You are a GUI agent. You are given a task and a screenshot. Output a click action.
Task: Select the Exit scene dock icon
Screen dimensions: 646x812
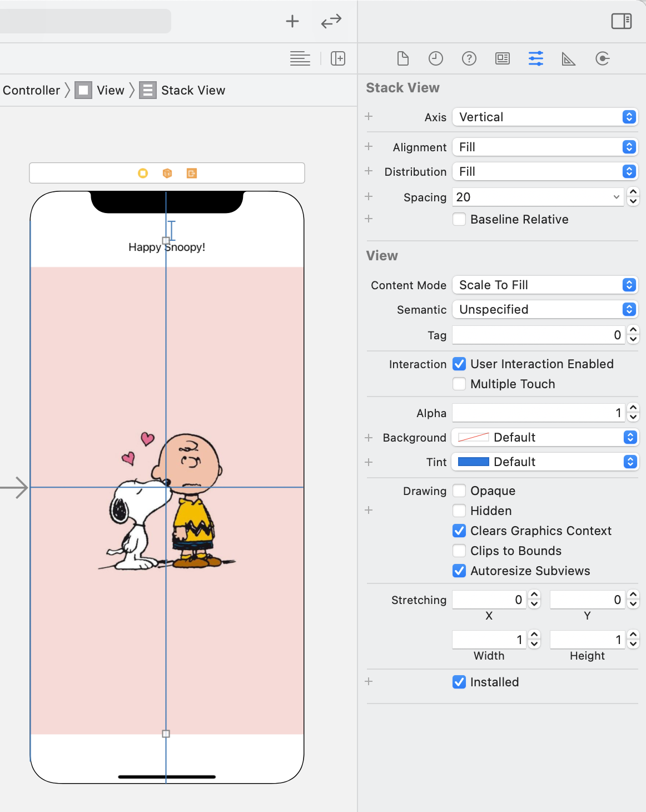coord(192,173)
